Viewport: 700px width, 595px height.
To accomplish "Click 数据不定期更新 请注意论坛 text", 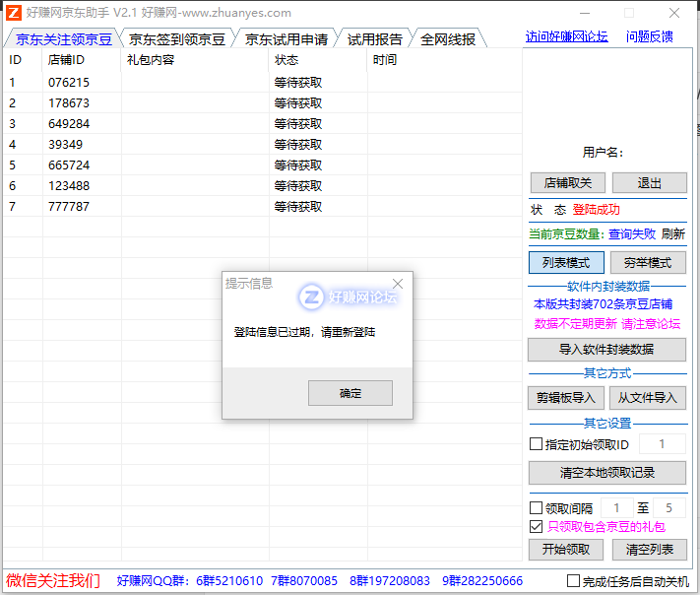I will point(607,324).
